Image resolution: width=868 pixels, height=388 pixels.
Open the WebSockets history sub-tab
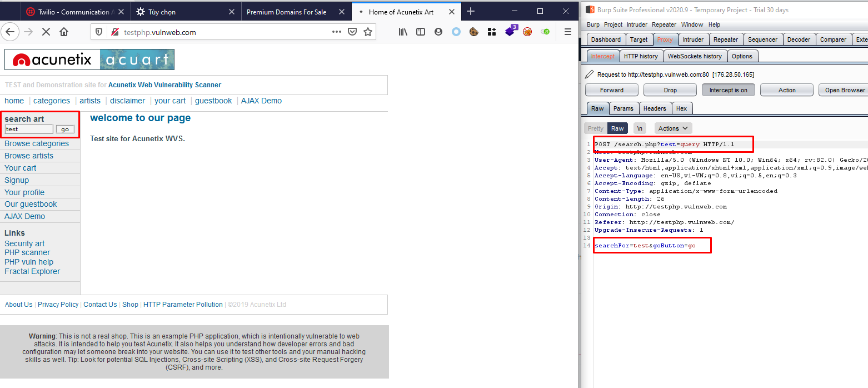click(695, 56)
